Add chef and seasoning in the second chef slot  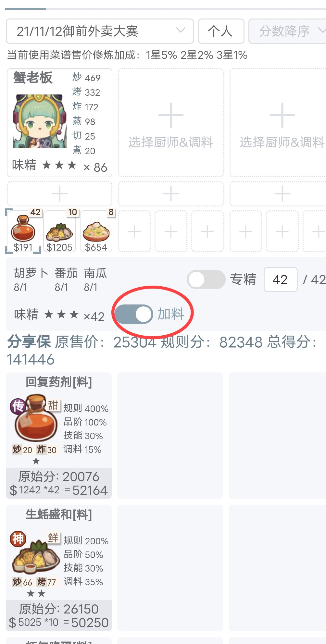click(x=171, y=123)
